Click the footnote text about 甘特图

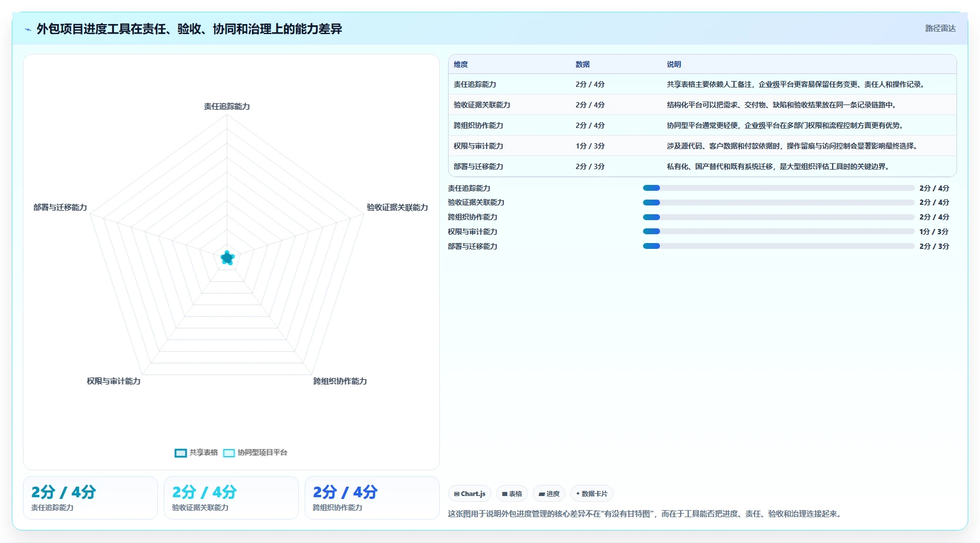tap(646, 514)
